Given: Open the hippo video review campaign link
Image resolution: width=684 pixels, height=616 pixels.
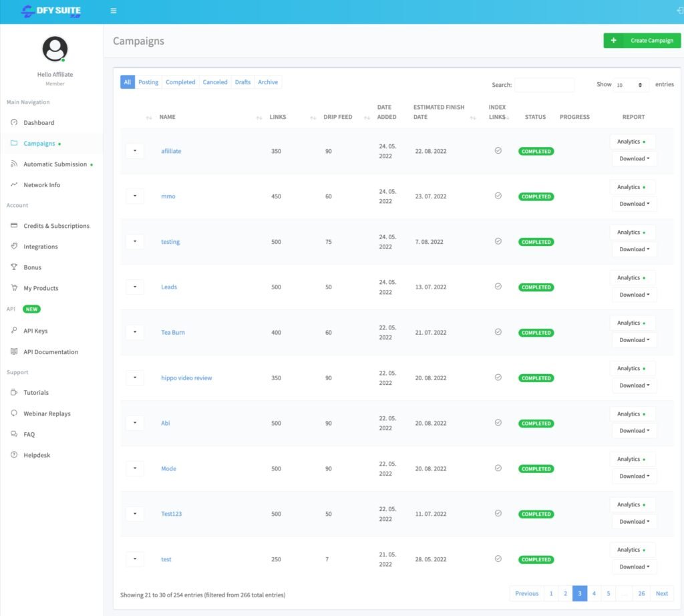Looking at the screenshot, I should (x=186, y=378).
